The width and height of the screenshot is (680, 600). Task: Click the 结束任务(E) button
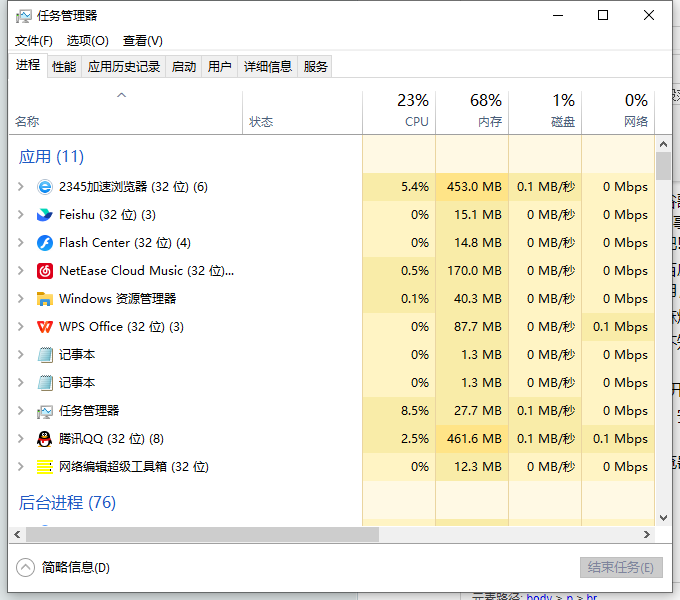tap(621, 567)
